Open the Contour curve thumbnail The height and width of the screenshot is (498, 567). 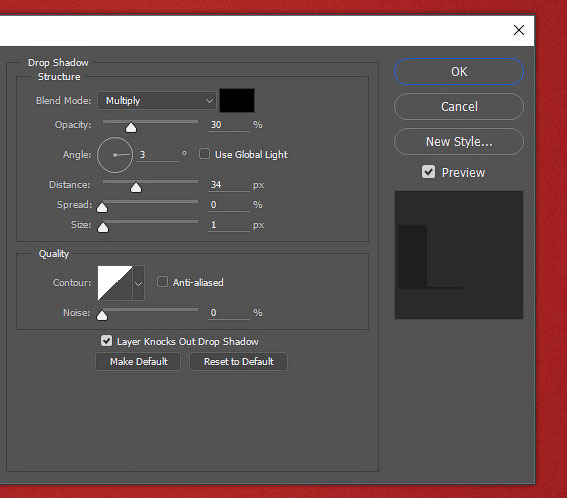tap(115, 283)
